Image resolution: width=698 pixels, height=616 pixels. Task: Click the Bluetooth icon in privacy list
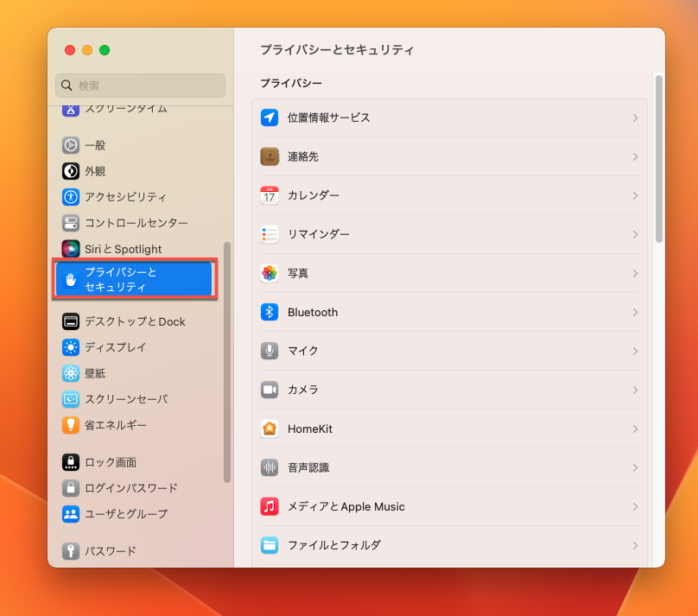(270, 312)
